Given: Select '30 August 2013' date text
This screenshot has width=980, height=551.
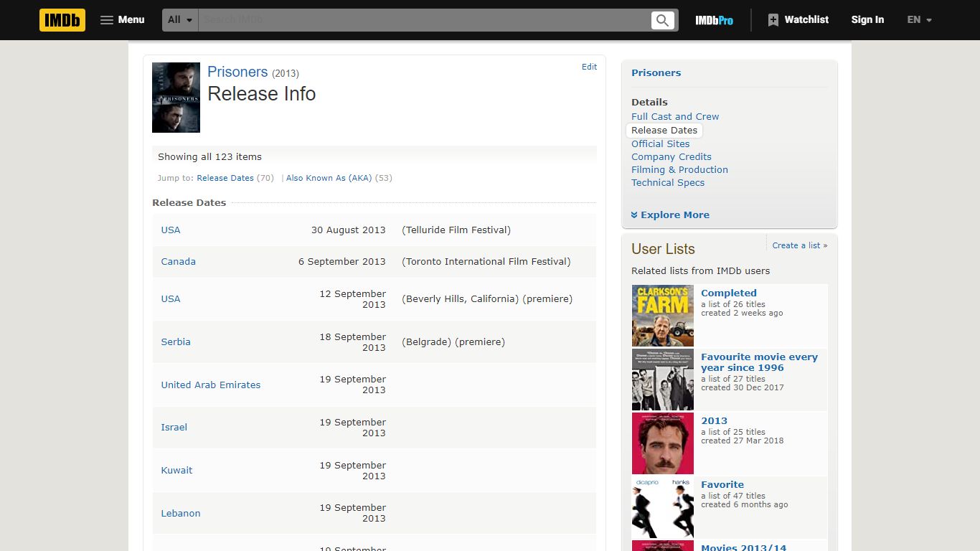Looking at the screenshot, I should tap(349, 230).
